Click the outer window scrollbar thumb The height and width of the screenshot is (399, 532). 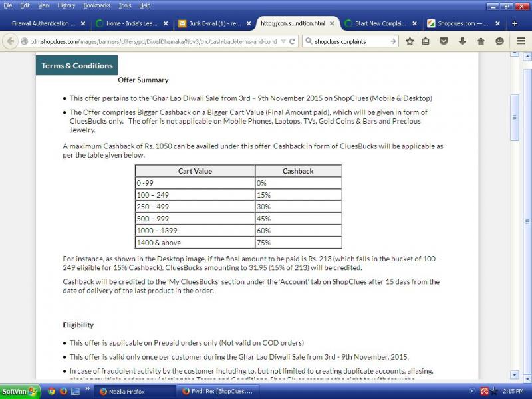point(527,222)
